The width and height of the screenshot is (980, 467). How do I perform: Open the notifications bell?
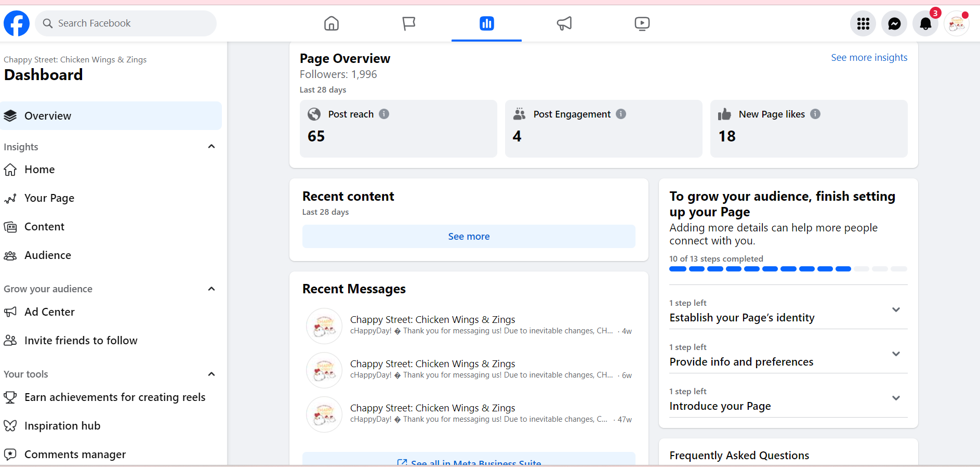925,23
